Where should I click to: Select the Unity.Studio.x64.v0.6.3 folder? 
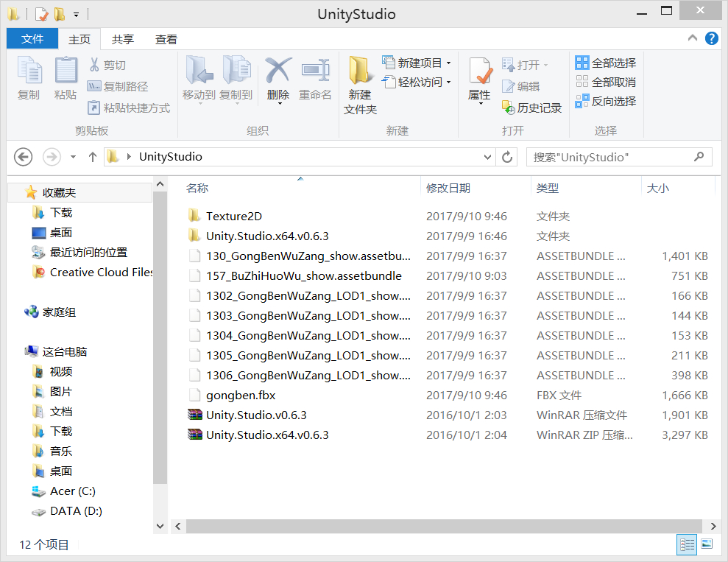click(x=258, y=236)
